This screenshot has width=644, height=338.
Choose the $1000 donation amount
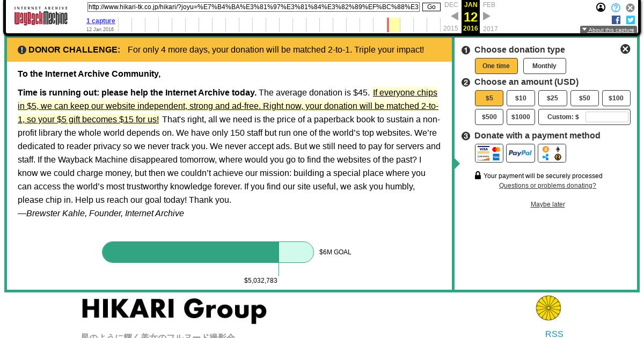[521, 117]
